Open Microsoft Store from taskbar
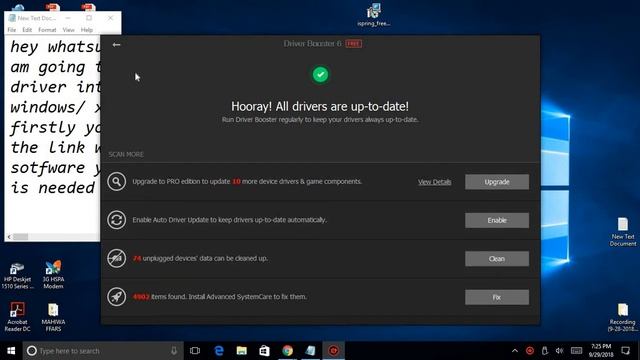The width and height of the screenshot is (640, 360). (x=264, y=351)
